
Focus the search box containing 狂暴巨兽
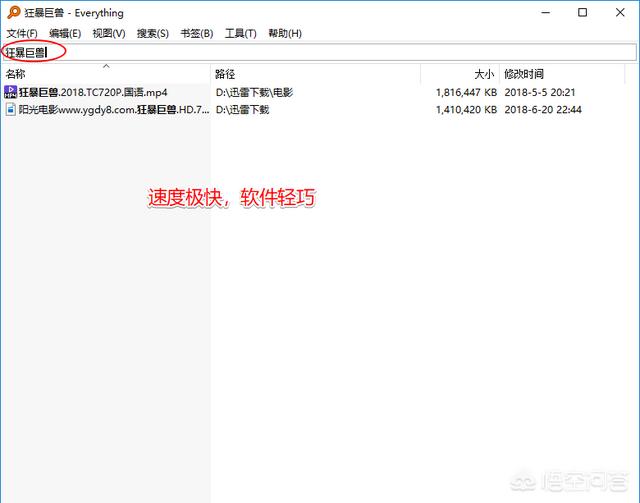click(320, 52)
